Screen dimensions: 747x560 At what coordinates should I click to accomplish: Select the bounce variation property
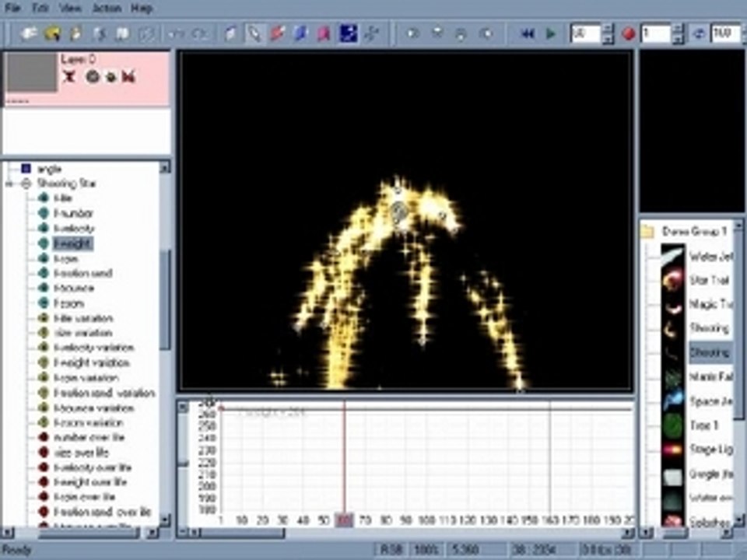[94, 408]
